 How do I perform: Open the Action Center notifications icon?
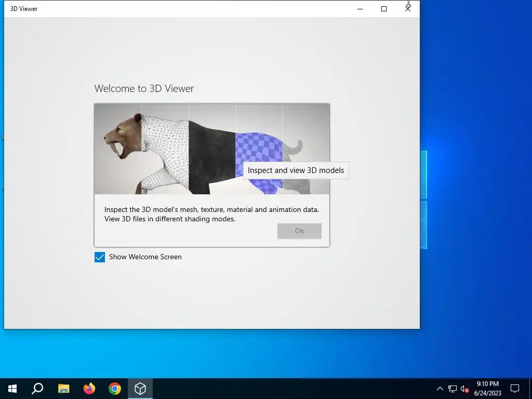[x=515, y=389]
